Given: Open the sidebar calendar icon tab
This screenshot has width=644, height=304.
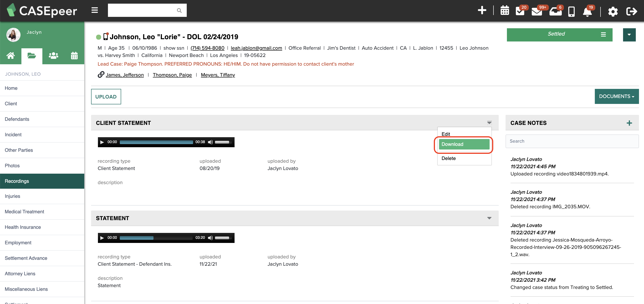Looking at the screenshot, I should [x=74, y=56].
